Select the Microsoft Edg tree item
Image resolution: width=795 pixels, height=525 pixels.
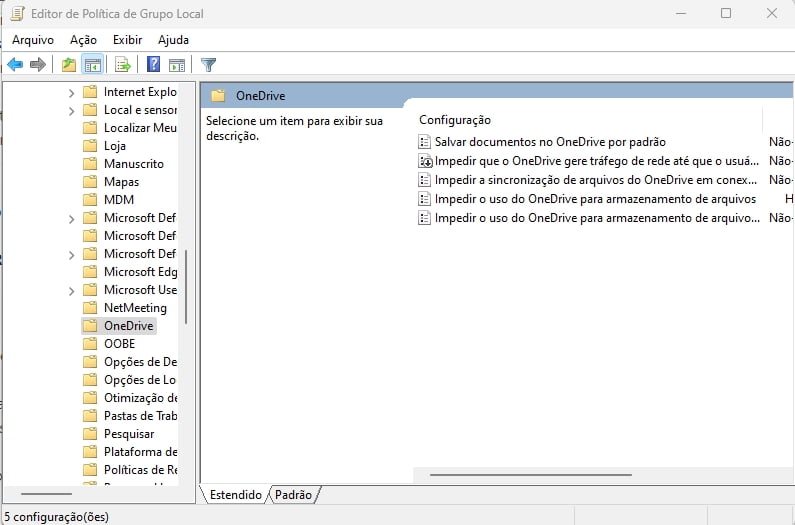[140, 272]
